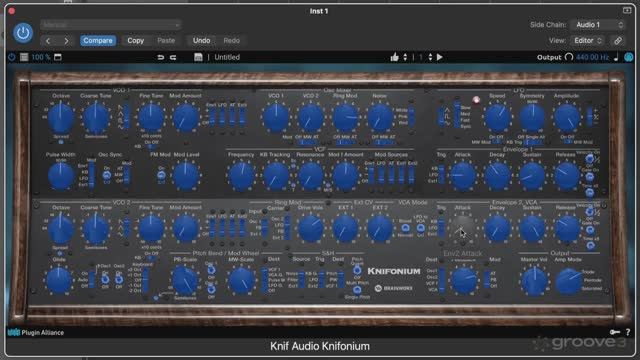Screen dimensions: 640x360
Task: Open the plugin toolbar menu grid icon
Action: 24,57
